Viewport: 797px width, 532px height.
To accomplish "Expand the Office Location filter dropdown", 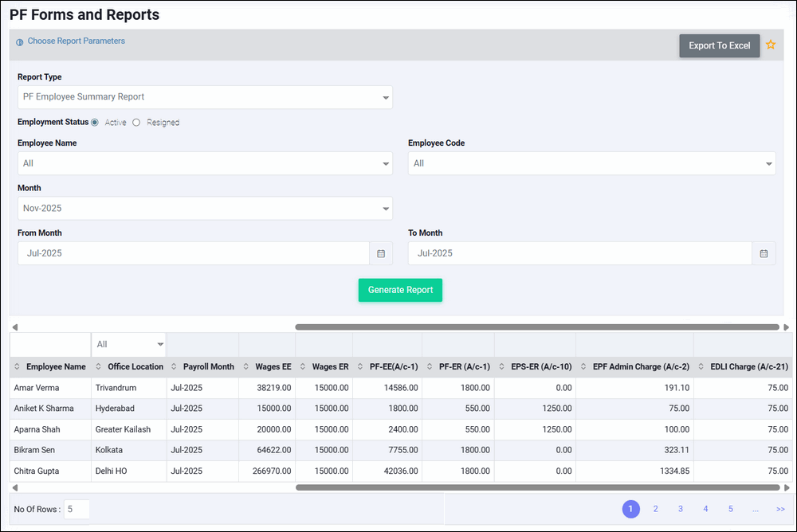I will pyautogui.click(x=160, y=345).
